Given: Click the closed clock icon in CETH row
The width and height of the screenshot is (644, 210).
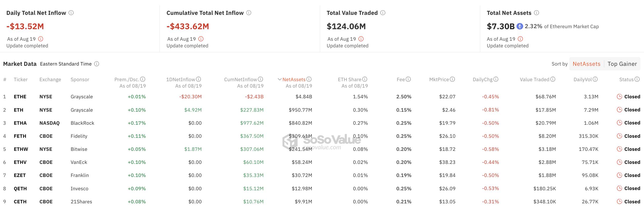Looking at the screenshot, I should (619, 202).
